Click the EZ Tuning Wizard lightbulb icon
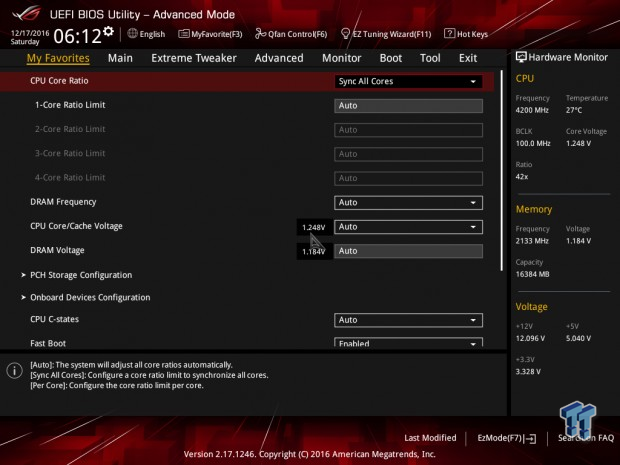The width and height of the screenshot is (620, 465). (346, 34)
